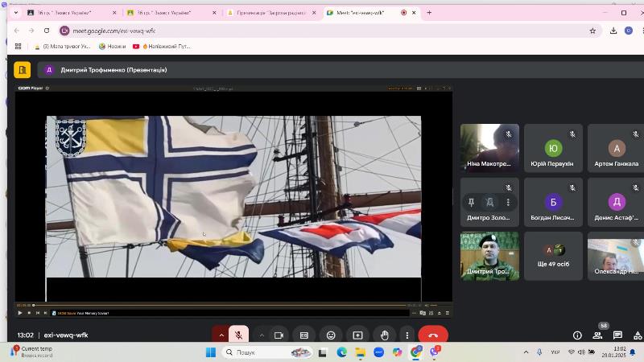Viewport: 644px width, 362px height.
Task: Toggle the camera in Meet
Action: click(x=279, y=335)
